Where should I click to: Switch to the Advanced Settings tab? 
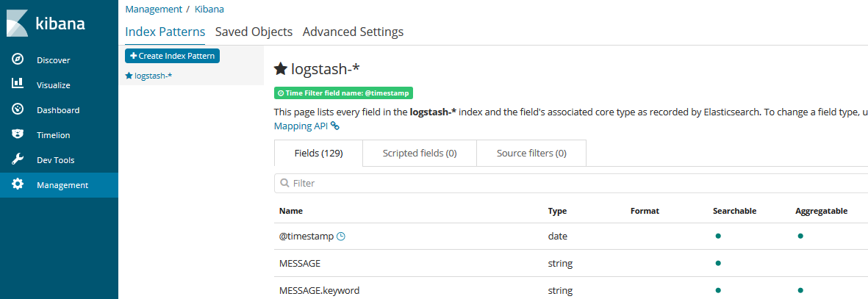pyautogui.click(x=353, y=32)
